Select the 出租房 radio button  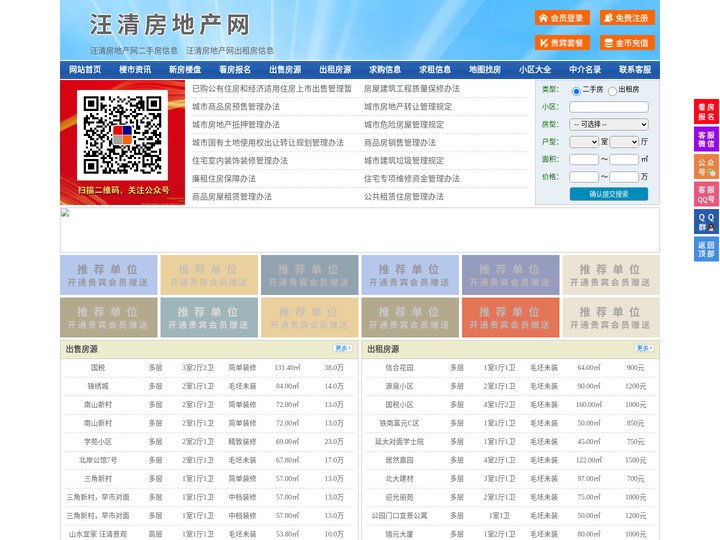(612, 91)
